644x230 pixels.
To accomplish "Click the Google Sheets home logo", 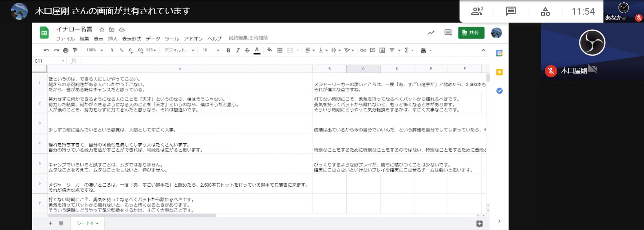I will pyautogui.click(x=44, y=33).
